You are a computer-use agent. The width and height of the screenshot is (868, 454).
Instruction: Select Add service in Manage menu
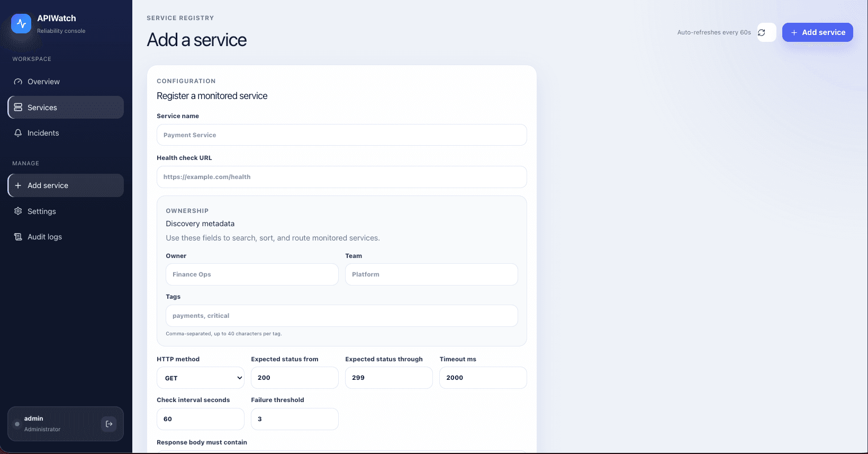[66, 185]
